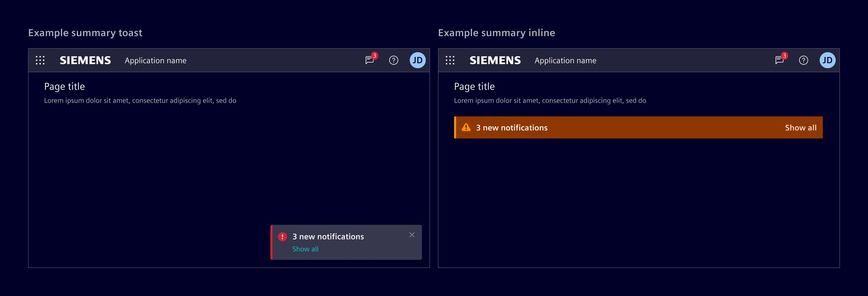The width and height of the screenshot is (868, 296).
Task: Click 'Application name' in right header
Action: pos(565,61)
